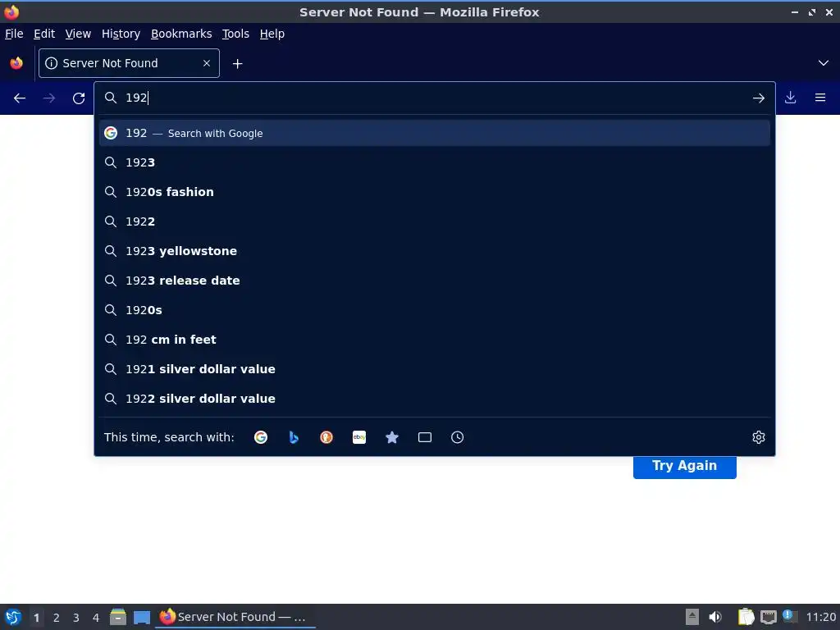Choose '192 cm in feet' suggestion
840x630 pixels.
click(435, 339)
